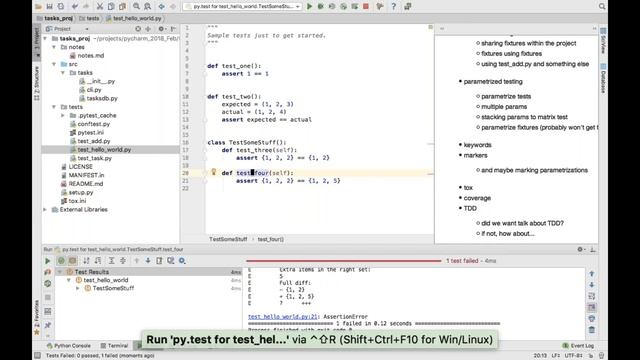Click the Debug bug icon in main toolbar
Image resolution: width=640 pixels, height=360 pixels.
320,7
